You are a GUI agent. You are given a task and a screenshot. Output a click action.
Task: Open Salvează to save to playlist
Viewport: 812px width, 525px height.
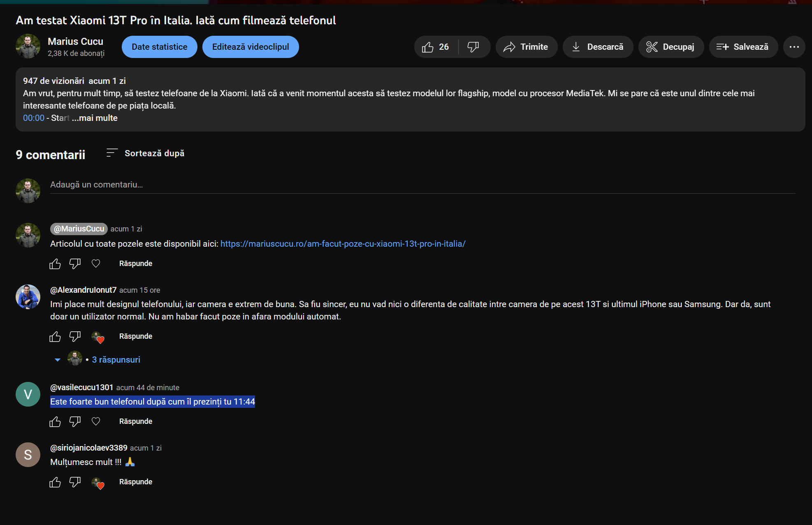tap(743, 47)
